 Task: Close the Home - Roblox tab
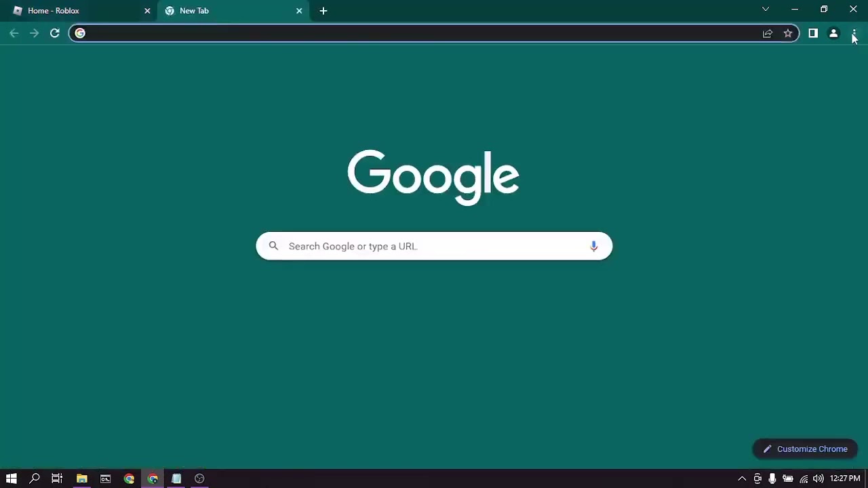coord(147,11)
